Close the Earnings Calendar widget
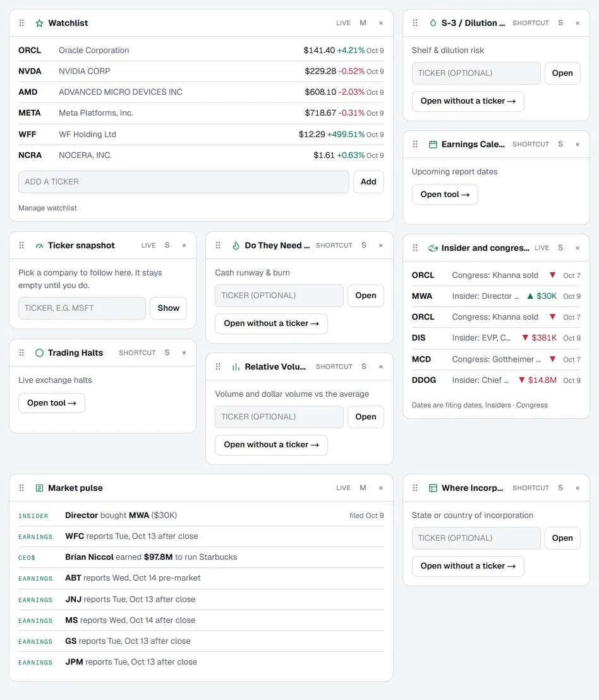The height and width of the screenshot is (700, 599). (x=578, y=144)
